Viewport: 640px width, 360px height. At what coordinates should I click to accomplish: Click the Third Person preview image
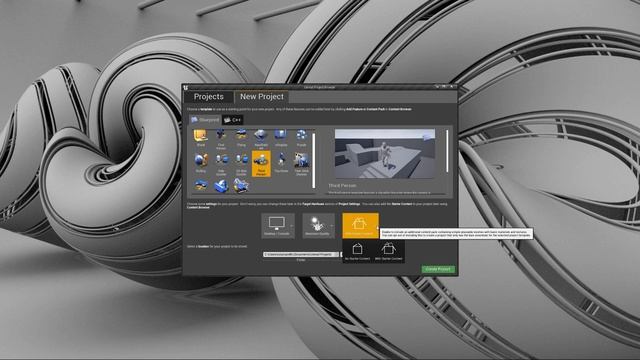point(385,154)
